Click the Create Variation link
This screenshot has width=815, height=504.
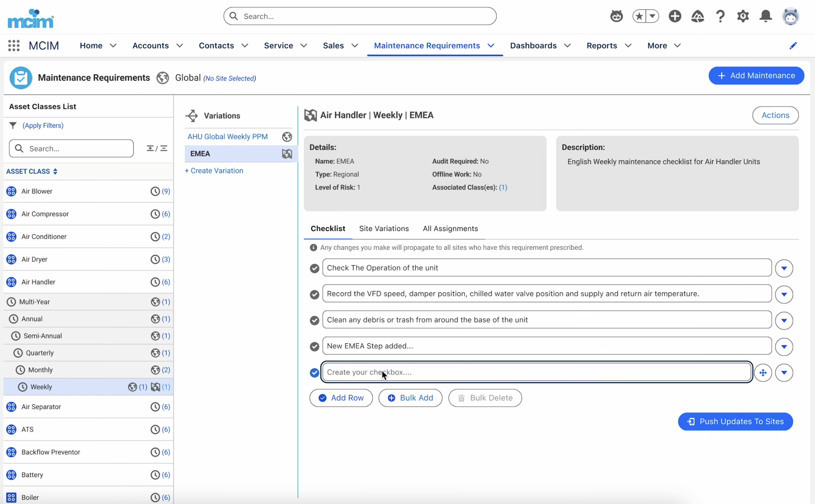(x=214, y=171)
